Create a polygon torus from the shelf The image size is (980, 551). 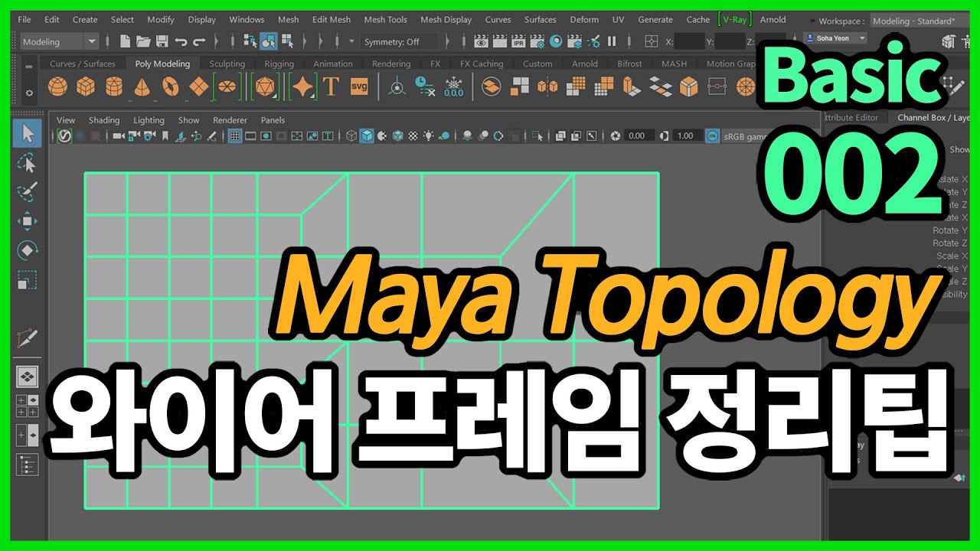click(171, 87)
